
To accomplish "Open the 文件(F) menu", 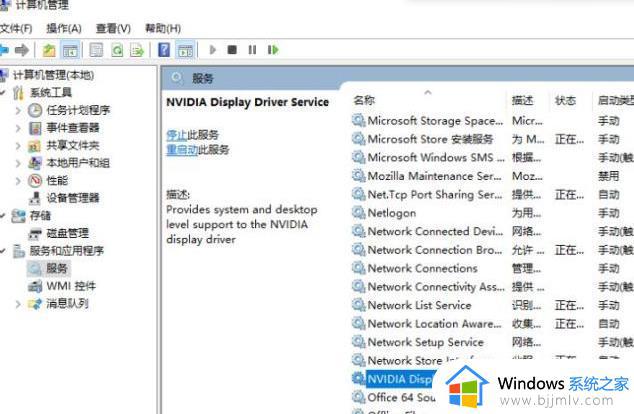I will (x=16, y=29).
